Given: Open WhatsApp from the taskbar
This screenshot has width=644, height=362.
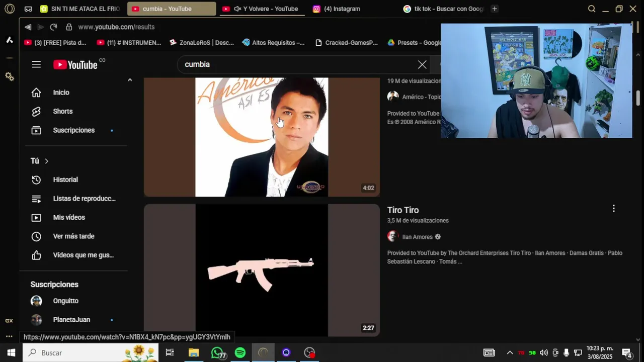Looking at the screenshot, I should [x=217, y=352].
